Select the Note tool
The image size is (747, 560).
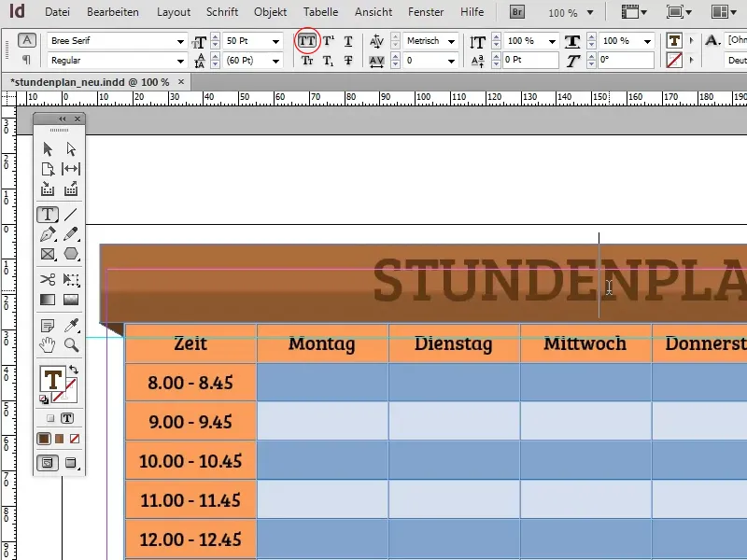coord(48,326)
